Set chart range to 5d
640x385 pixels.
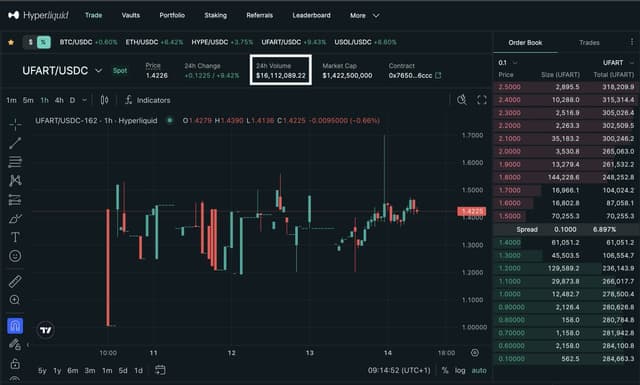pos(123,370)
